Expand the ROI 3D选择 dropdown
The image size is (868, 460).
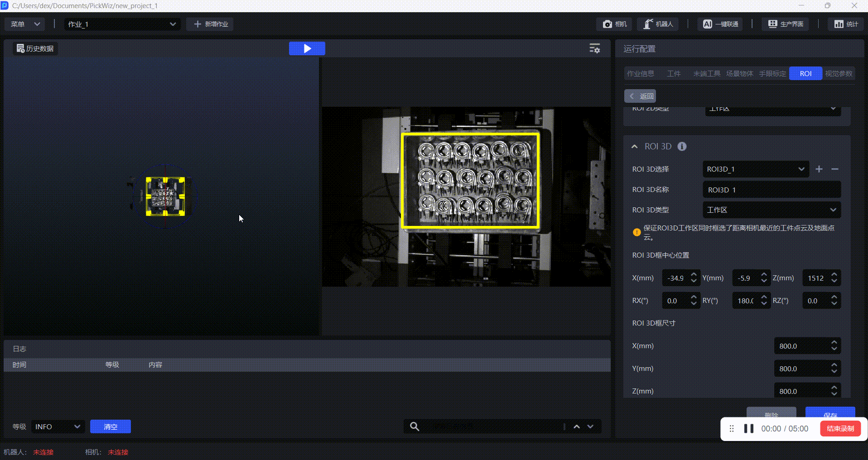pos(755,169)
